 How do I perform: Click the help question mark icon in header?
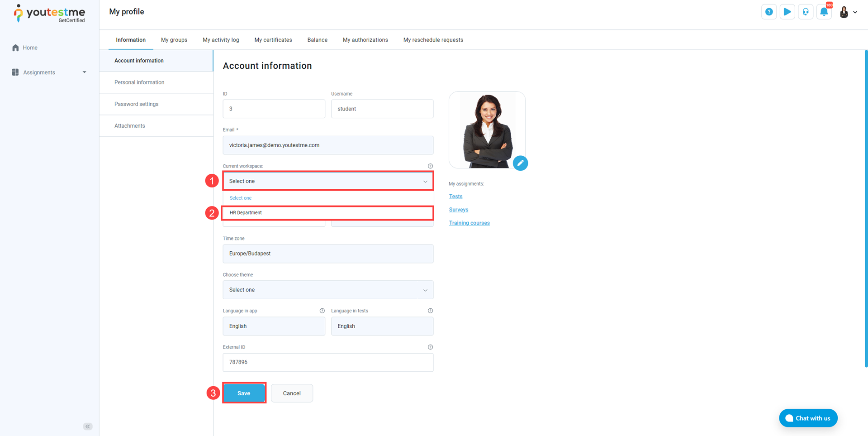768,12
